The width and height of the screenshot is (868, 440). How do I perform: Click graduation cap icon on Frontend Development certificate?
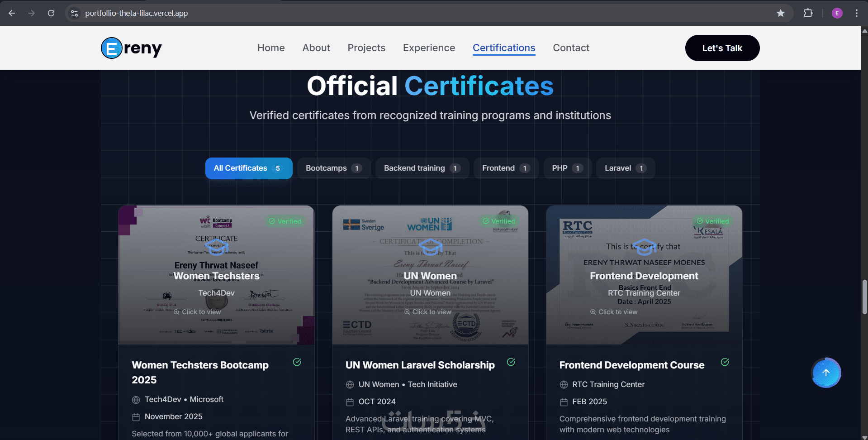pos(645,247)
